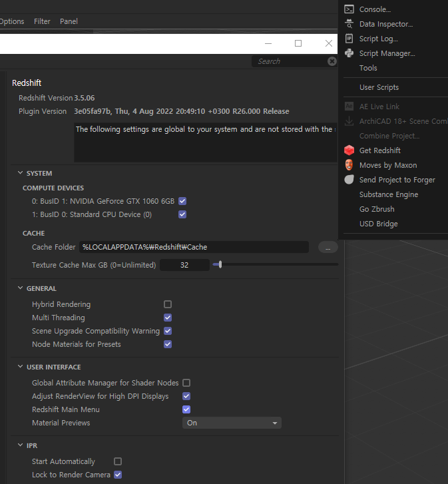Click into the Search field
The image size is (448, 484).
(290, 61)
